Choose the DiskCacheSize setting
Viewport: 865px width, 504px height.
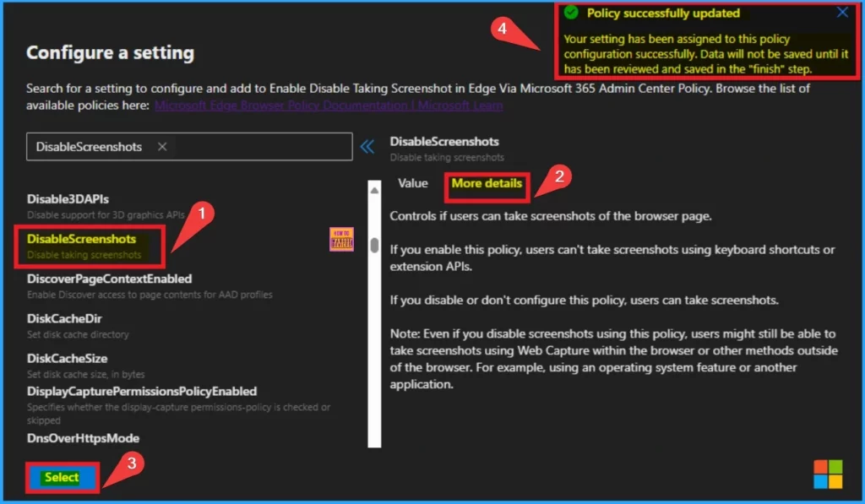67,358
